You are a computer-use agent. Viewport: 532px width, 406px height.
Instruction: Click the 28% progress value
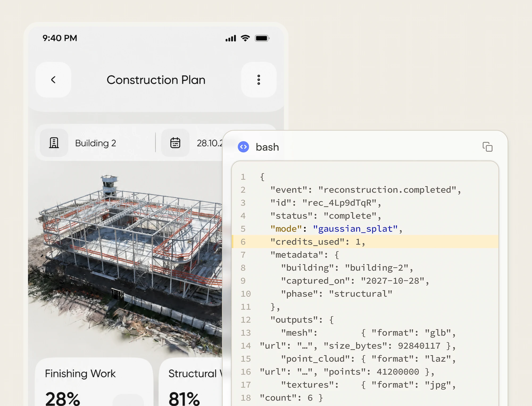pyautogui.click(x=63, y=399)
